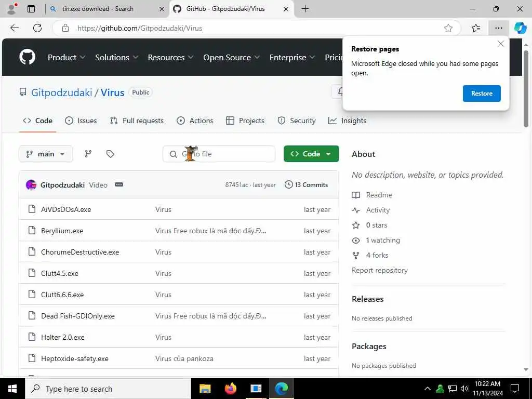Expand the Product dropdown menu

coord(66,57)
